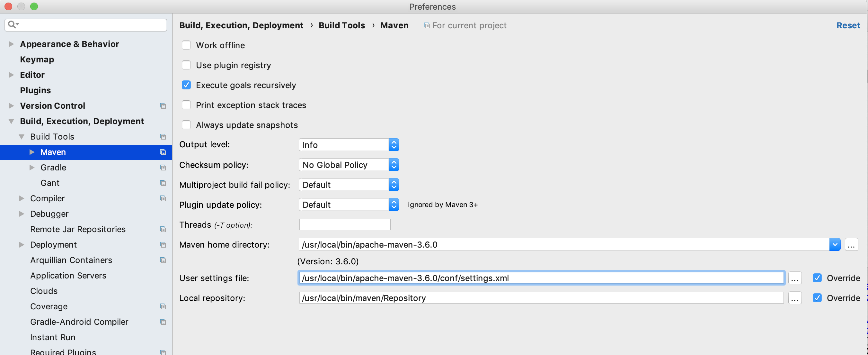
Task: Enable the Work offline checkbox
Action: point(186,45)
